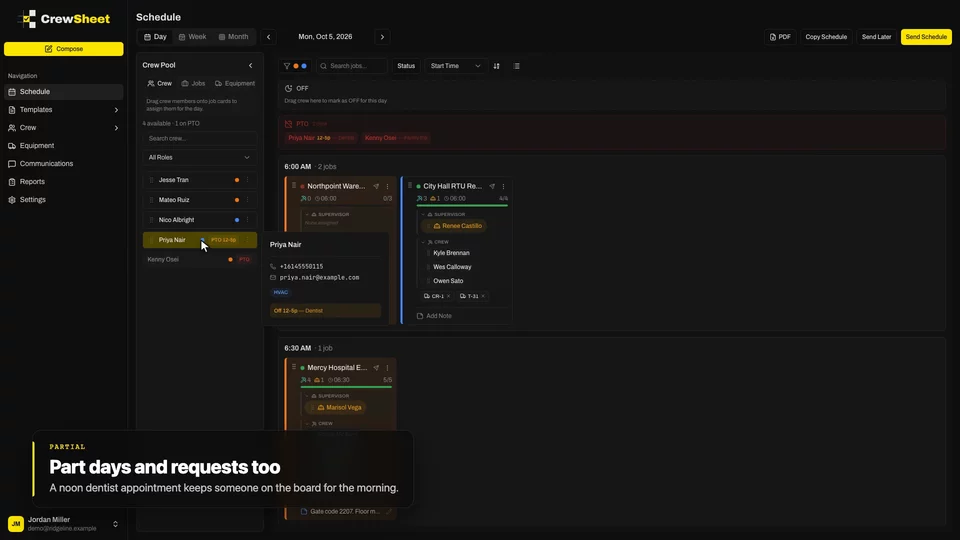The image size is (960, 540).
Task: Click the sort direction icon beside Start Time
Action: click(497, 66)
